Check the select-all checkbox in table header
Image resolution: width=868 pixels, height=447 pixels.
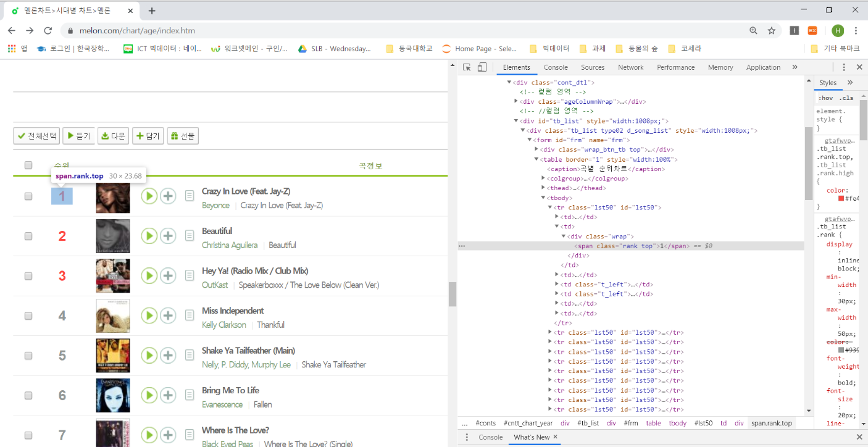[x=28, y=165]
